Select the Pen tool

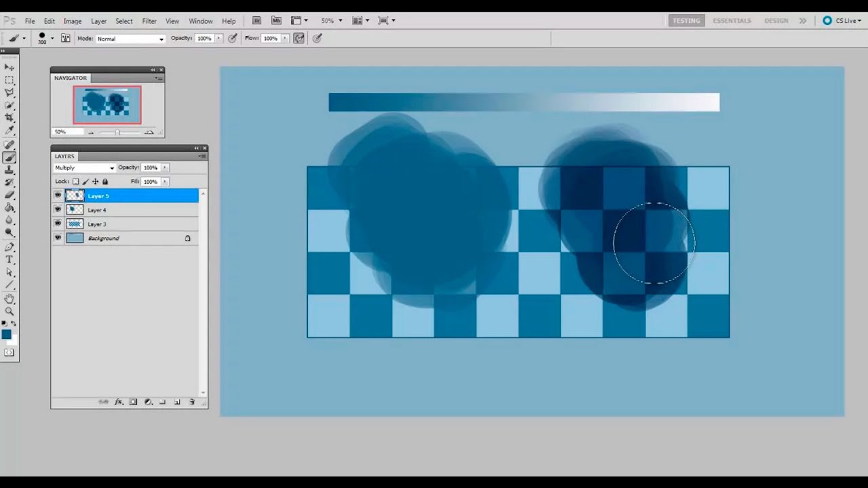9,247
